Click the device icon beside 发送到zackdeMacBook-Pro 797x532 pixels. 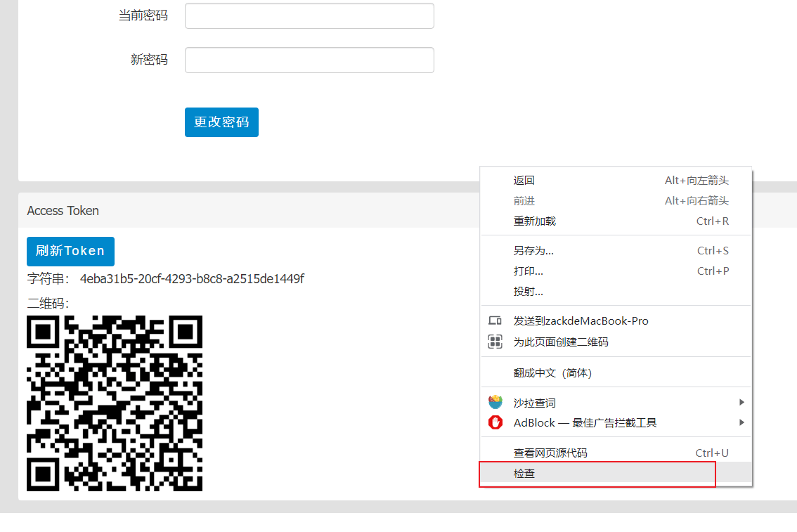pyautogui.click(x=495, y=320)
